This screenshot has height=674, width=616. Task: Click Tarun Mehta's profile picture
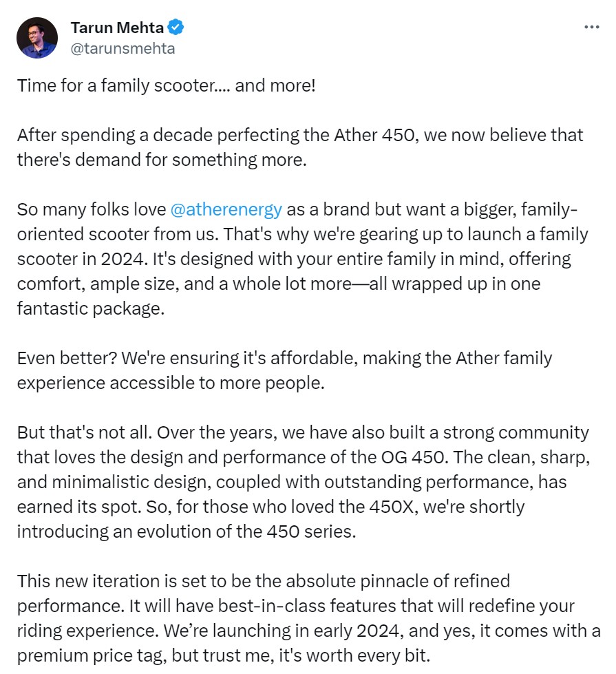pos(37,38)
